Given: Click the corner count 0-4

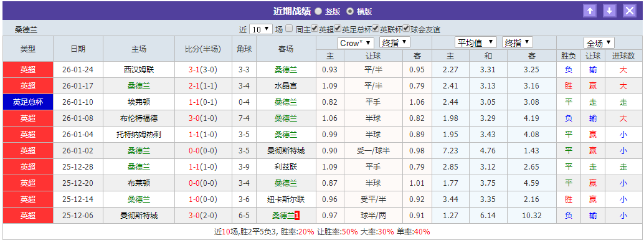Looking at the screenshot, I should tap(244, 102).
